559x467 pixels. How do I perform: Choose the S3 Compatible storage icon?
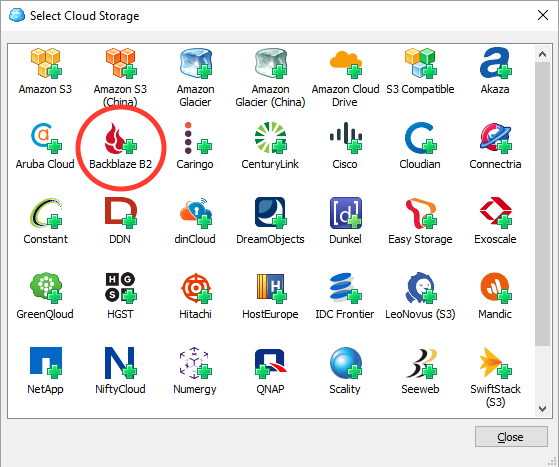[420, 63]
